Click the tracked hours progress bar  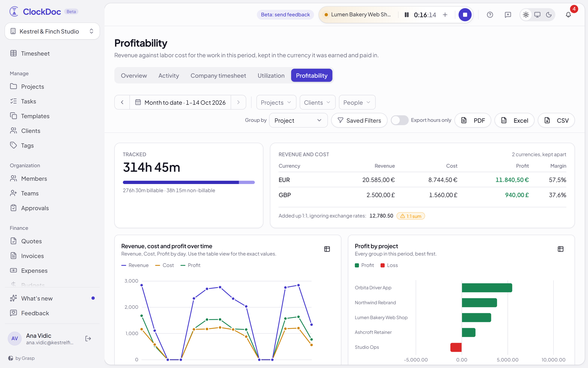point(189,183)
